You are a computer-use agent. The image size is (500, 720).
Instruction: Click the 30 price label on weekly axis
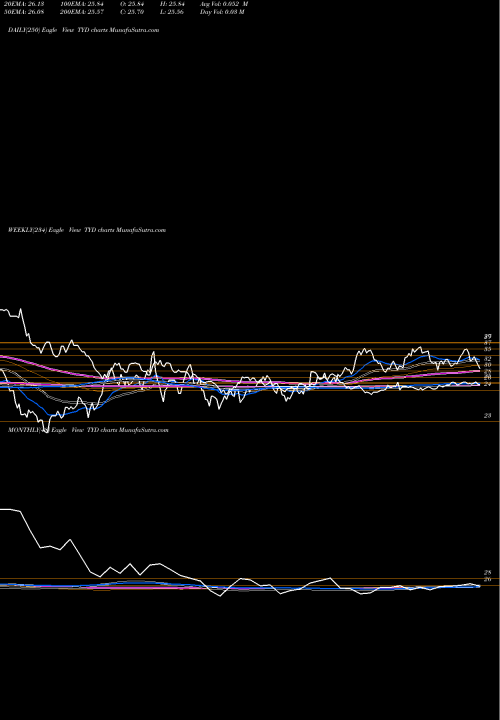coord(488,365)
